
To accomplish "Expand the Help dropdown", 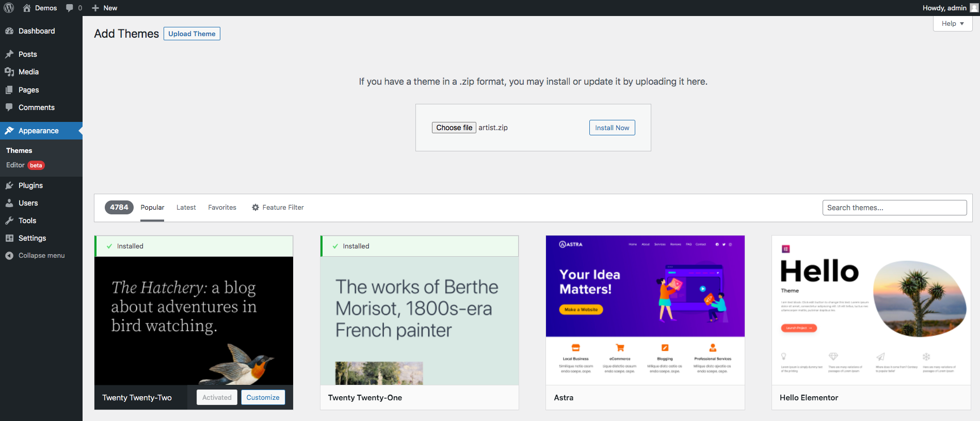I will 953,23.
